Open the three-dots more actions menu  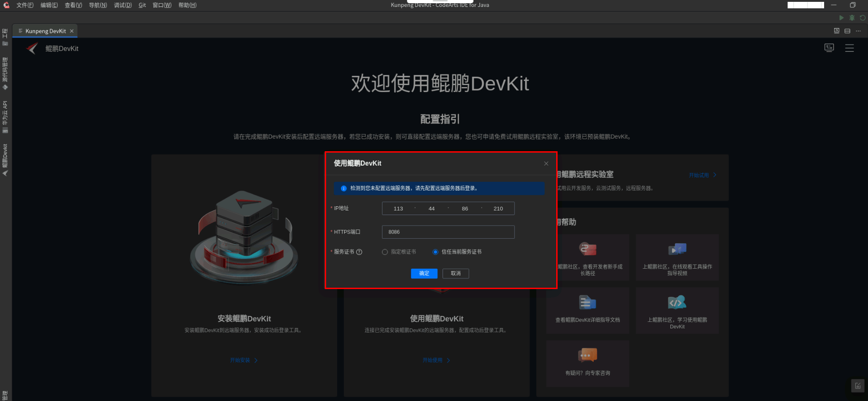click(x=858, y=31)
